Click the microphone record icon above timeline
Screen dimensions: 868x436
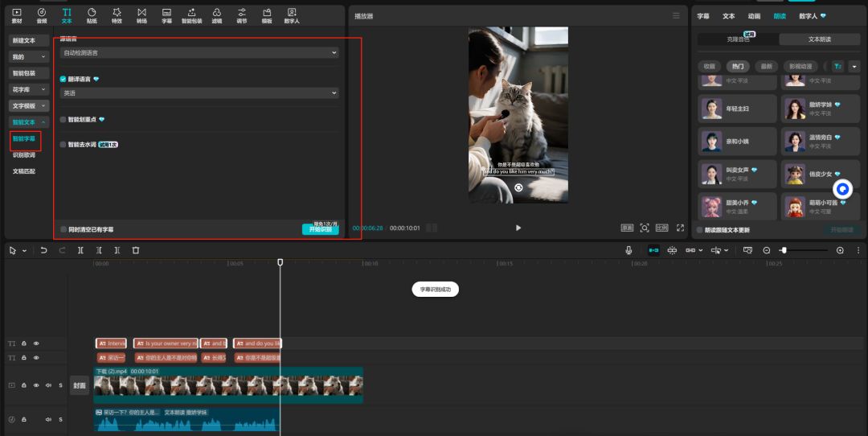(628, 250)
